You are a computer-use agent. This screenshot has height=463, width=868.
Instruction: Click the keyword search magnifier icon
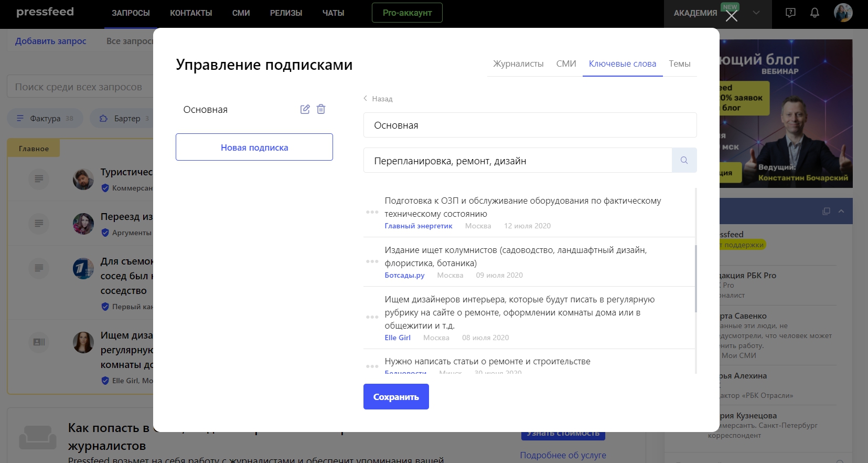pos(684,160)
